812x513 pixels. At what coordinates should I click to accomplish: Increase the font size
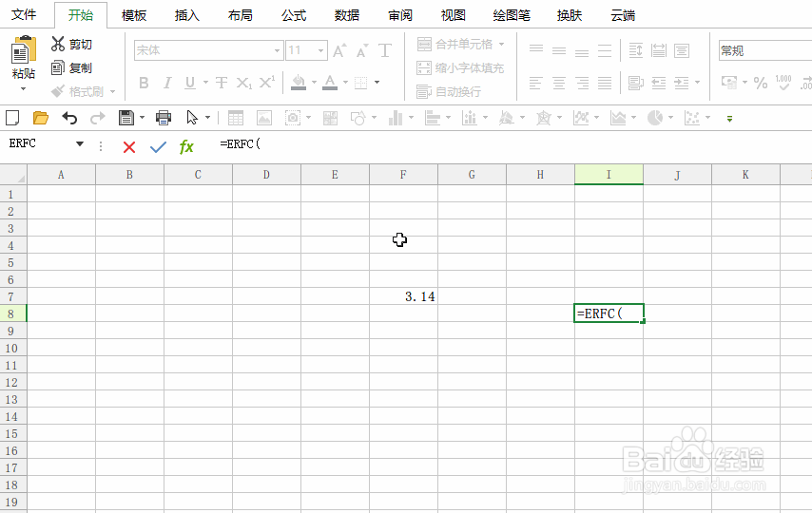[x=339, y=50]
